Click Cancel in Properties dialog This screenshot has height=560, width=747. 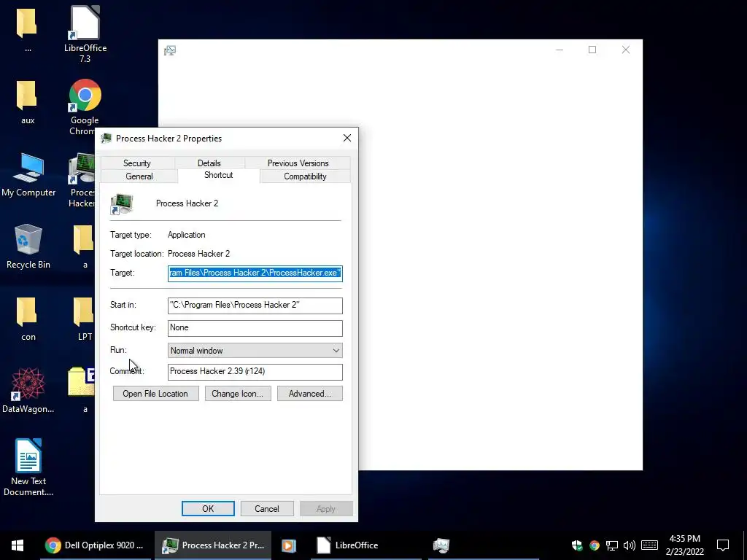[267, 508]
